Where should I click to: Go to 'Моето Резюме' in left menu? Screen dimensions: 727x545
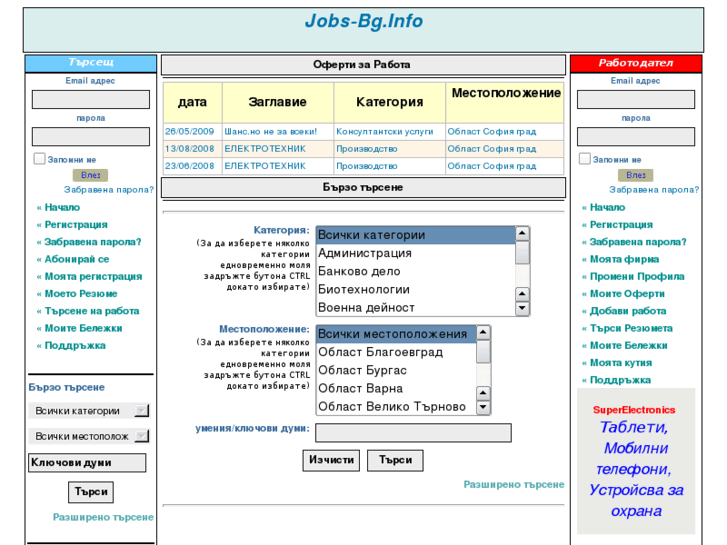click(81, 294)
